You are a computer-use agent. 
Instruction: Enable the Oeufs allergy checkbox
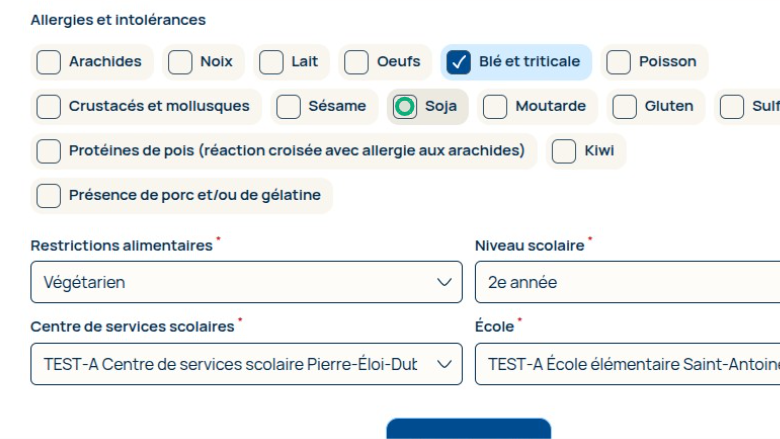[357, 62]
